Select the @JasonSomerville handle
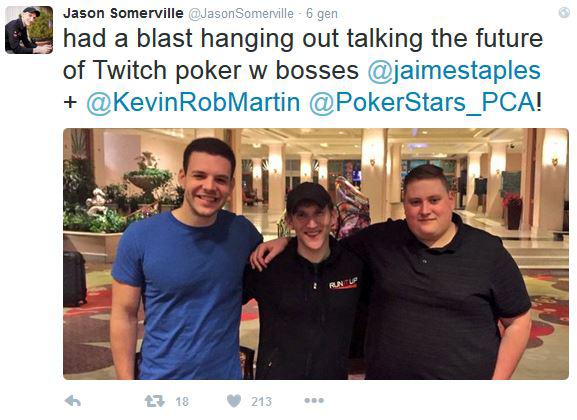 click(x=241, y=14)
